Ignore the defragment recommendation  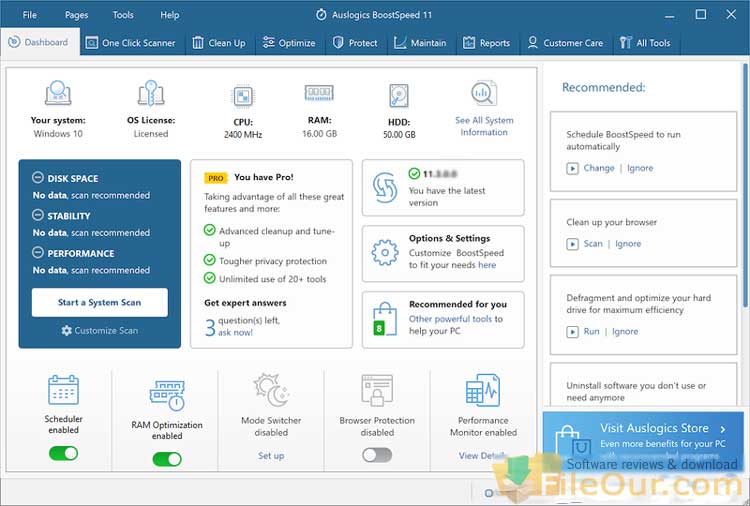click(625, 331)
